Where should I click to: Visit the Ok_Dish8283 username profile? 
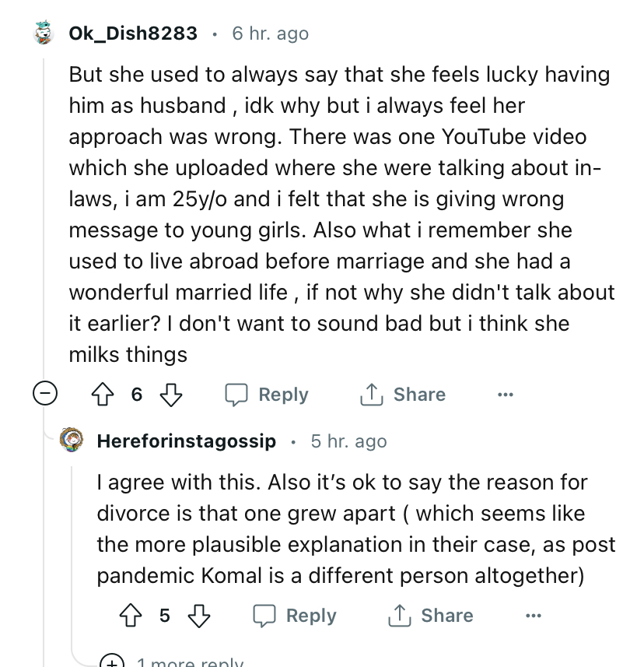pyautogui.click(x=133, y=33)
